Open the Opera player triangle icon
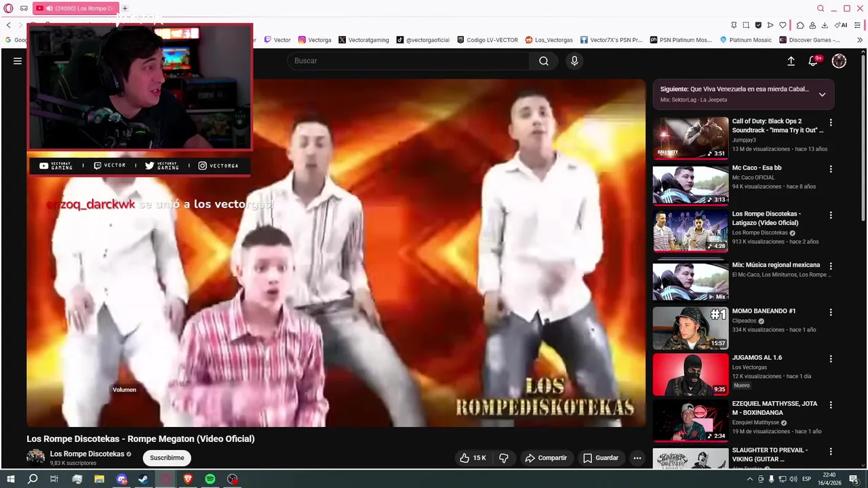Viewport: 868px width, 488px height. point(770,25)
